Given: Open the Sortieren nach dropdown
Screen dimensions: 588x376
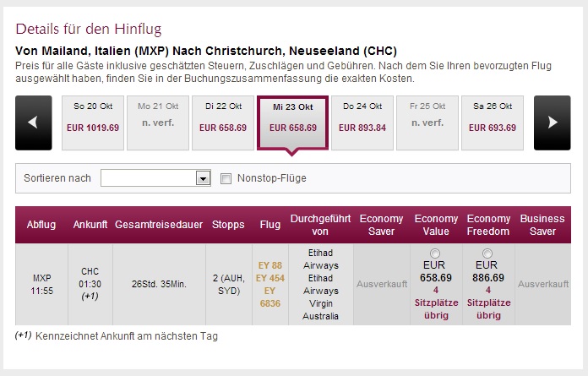Looking at the screenshot, I should 155,178.
